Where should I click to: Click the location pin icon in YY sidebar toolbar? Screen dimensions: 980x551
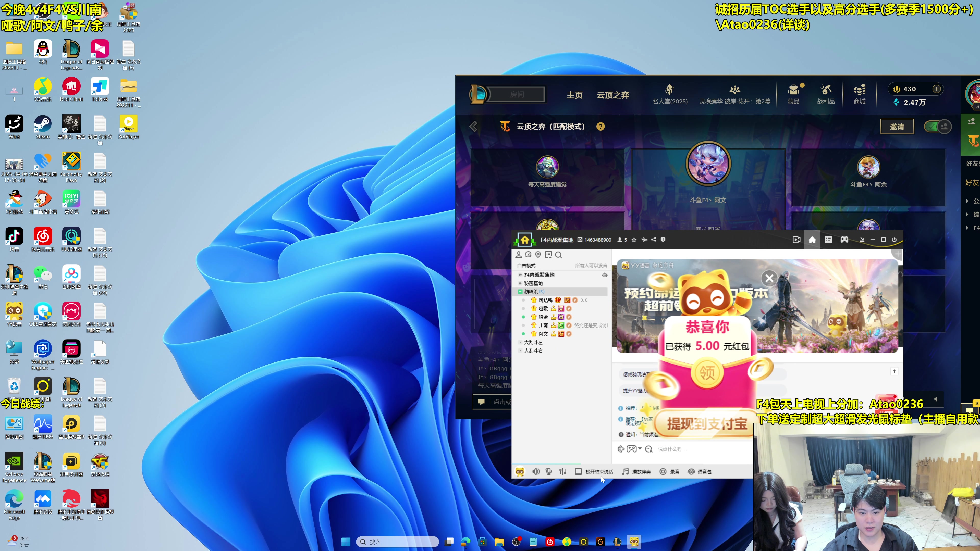(538, 255)
